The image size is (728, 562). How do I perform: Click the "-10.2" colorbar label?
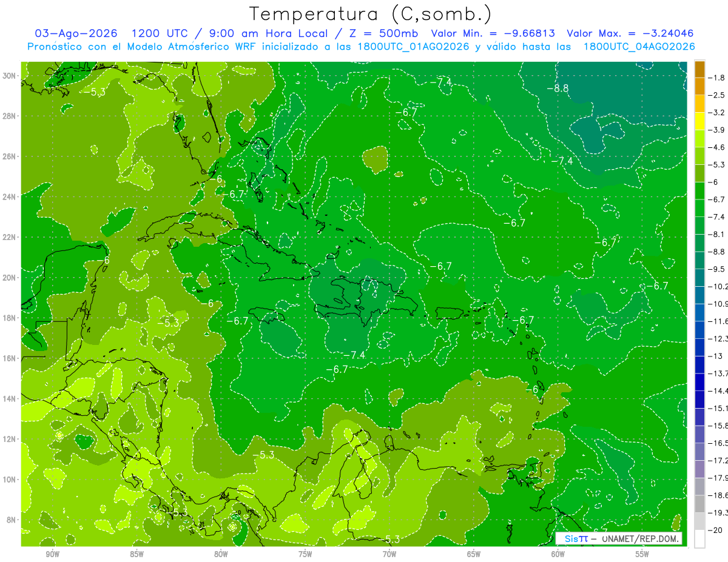[x=718, y=286]
